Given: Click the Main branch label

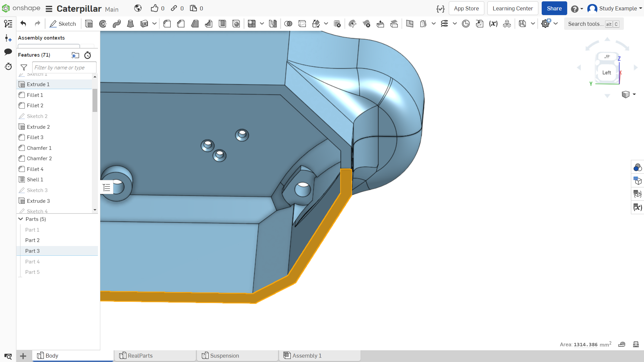Looking at the screenshot, I should pos(112,9).
